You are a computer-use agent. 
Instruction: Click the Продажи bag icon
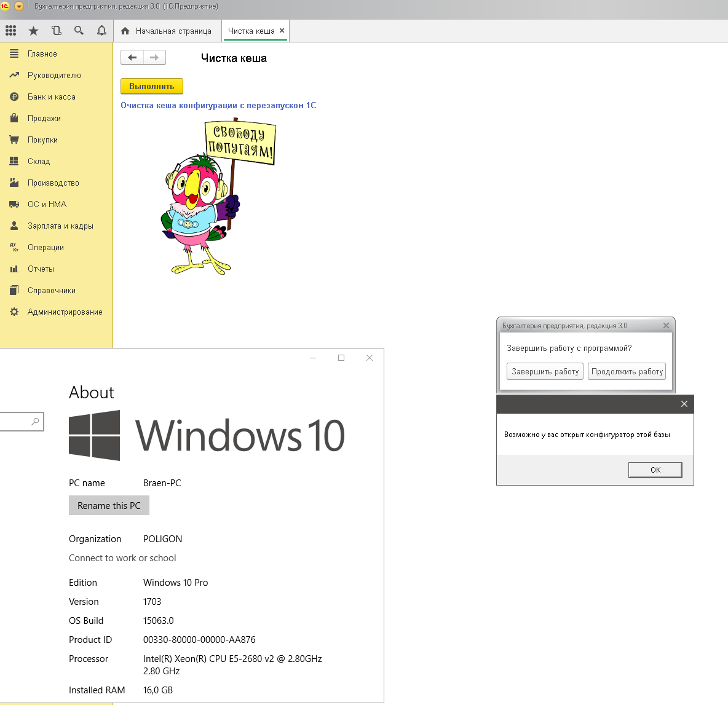[x=14, y=118]
